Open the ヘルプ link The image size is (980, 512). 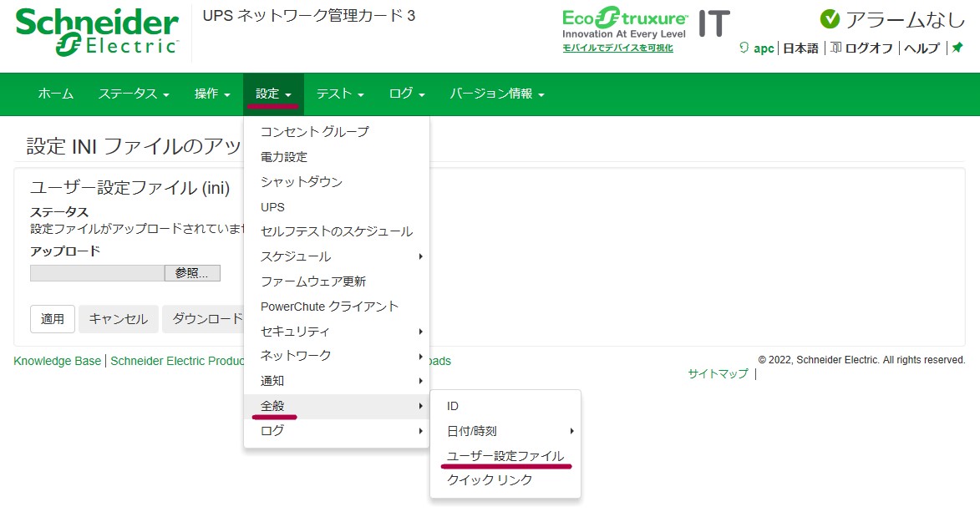[922, 48]
